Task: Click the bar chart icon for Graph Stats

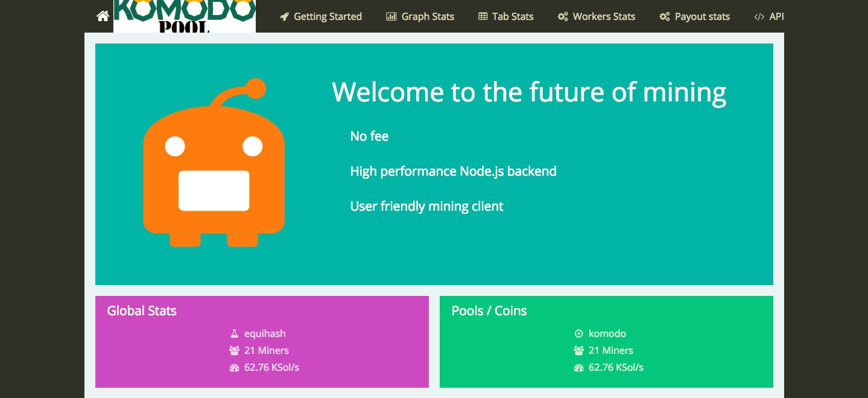Action: click(391, 17)
